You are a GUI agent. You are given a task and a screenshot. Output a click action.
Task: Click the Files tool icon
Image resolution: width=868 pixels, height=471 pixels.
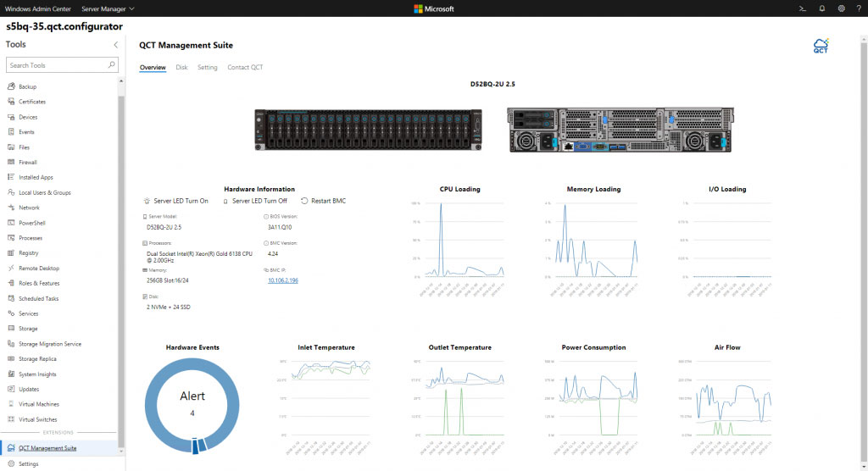point(11,147)
